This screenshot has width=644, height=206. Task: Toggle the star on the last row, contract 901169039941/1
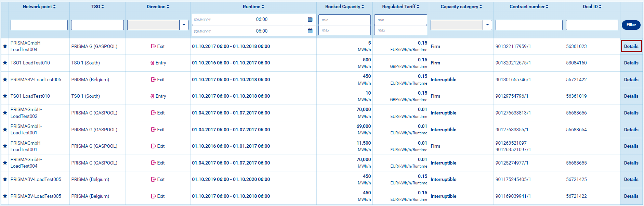pyautogui.click(x=5, y=196)
